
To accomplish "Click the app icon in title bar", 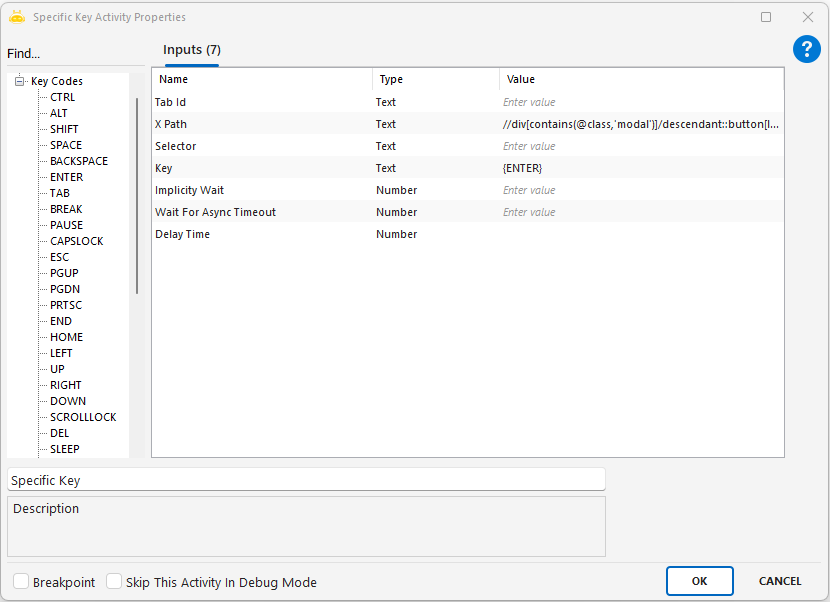I will pos(16,17).
